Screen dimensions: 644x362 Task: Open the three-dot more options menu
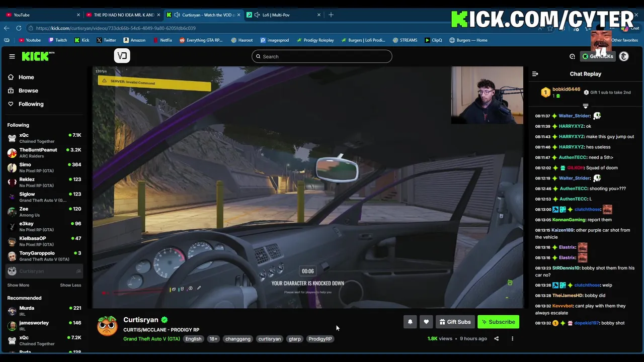coord(512,338)
